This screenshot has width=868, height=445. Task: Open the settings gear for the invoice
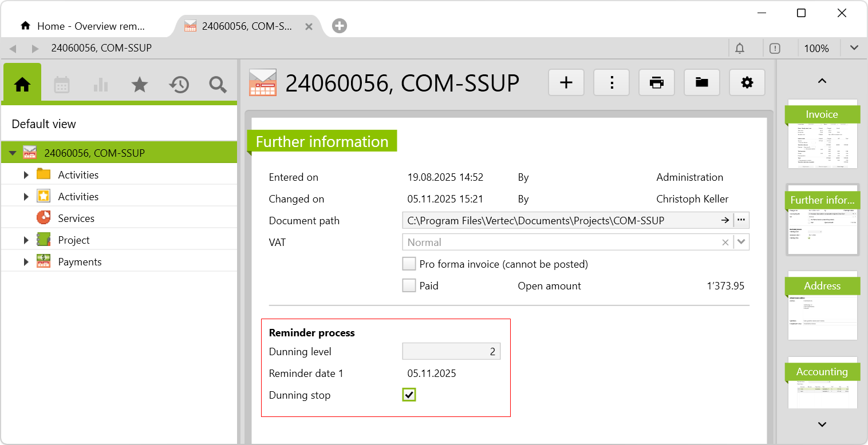pos(747,83)
